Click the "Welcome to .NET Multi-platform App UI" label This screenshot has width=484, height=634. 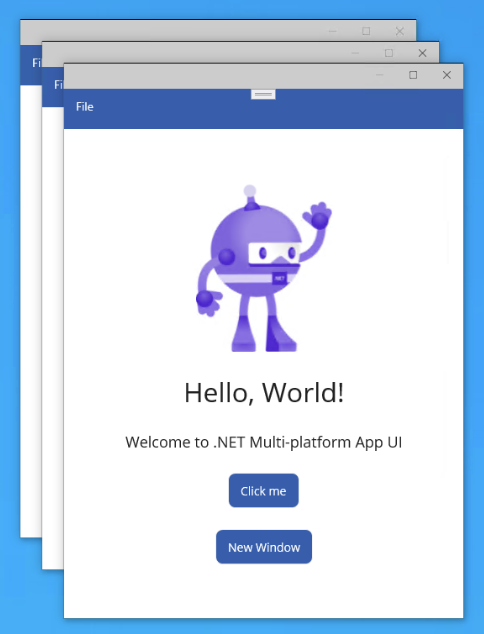[x=264, y=442]
